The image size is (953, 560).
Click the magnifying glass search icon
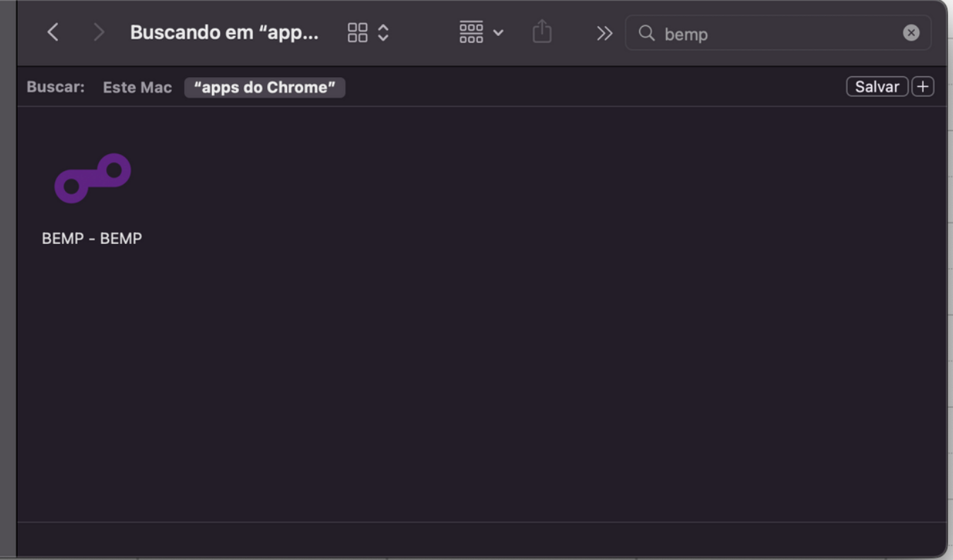point(646,33)
